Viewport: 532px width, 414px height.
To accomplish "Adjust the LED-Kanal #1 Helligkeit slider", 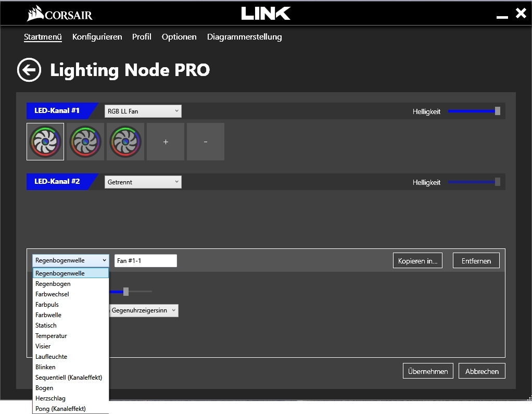I will tap(497, 111).
